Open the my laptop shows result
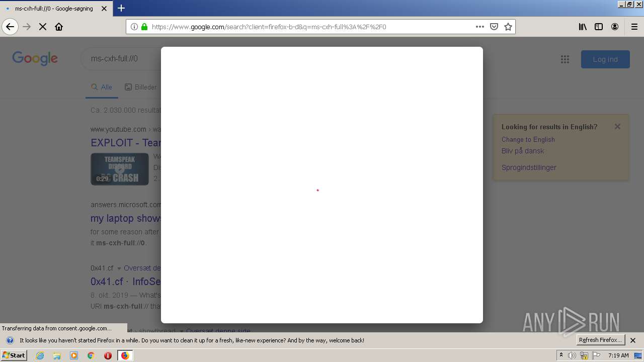644x362 pixels. point(126,218)
